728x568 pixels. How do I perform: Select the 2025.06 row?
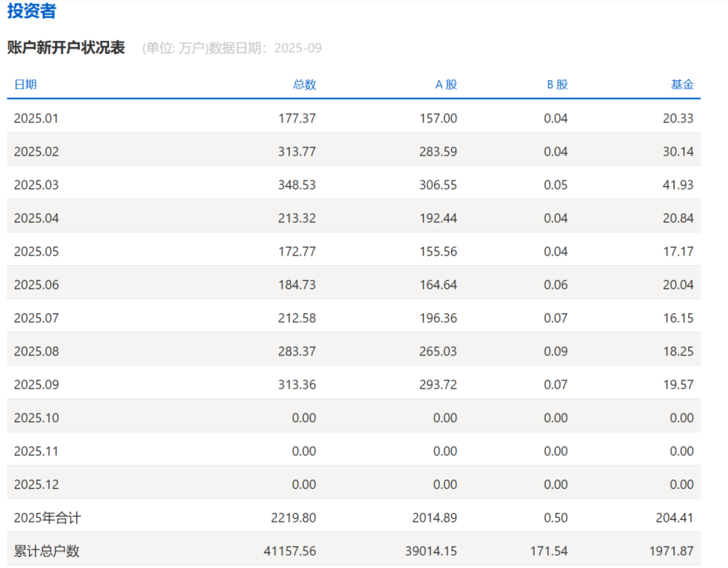click(x=37, y=284)
